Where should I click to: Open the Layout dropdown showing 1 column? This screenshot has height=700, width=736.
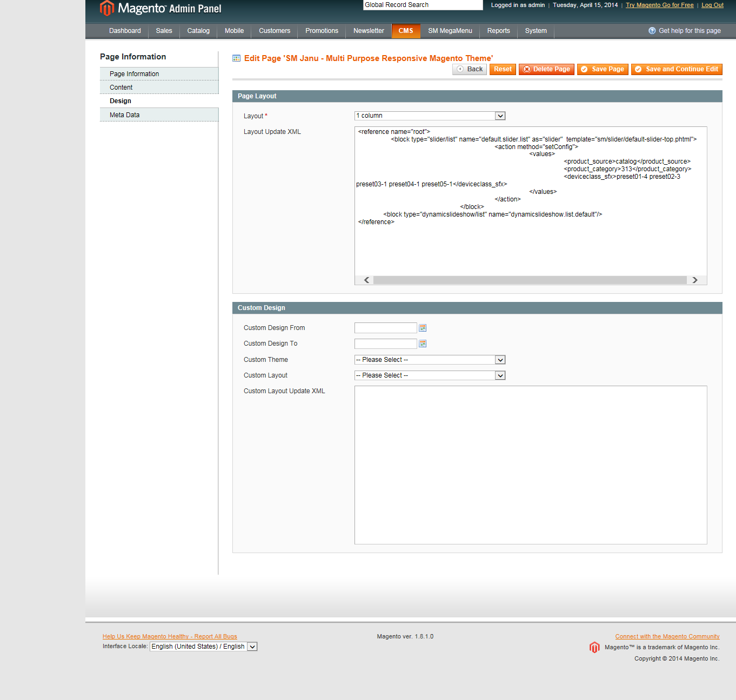coord(430,116)
